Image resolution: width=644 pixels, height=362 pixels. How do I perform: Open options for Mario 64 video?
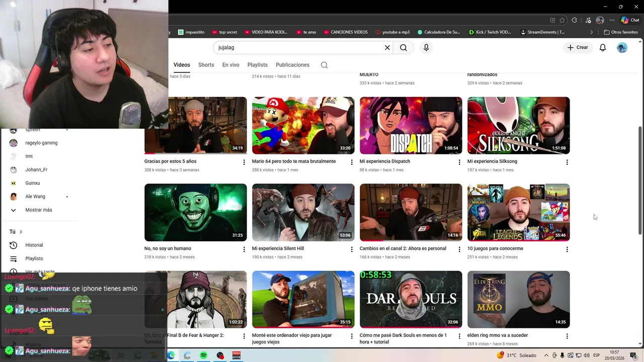tap(352, 162)
